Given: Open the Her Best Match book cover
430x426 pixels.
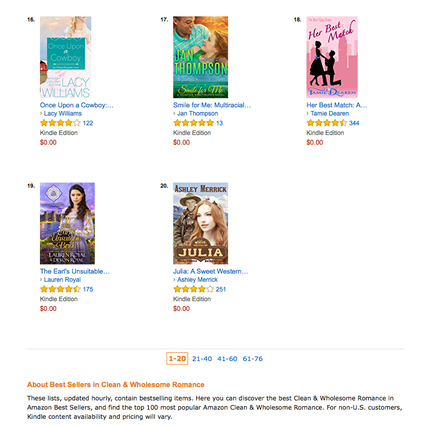Looking at the screenshot, I should click(332, 57).
